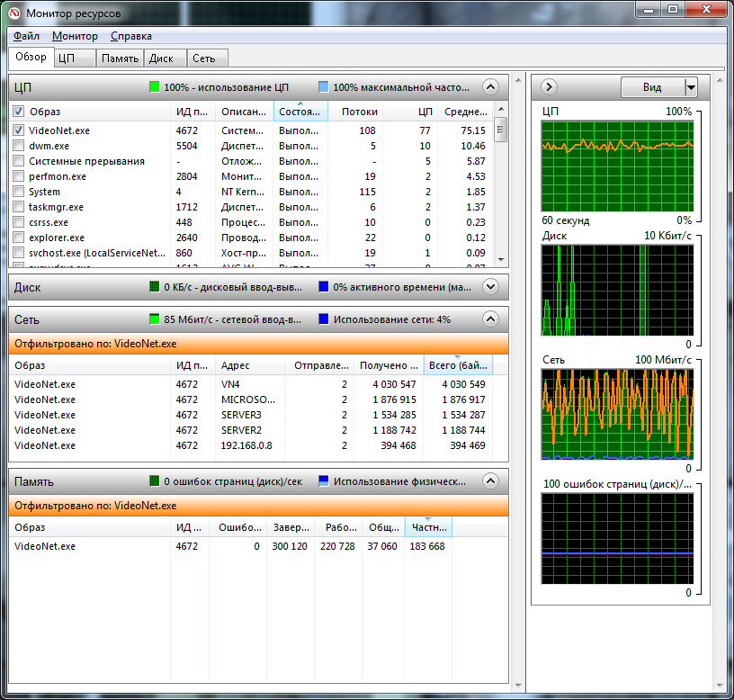The width and height of the screenshot is (734, 700).
Task: Click the taskmgr.exe process name
Action: [x=56, y=207]
